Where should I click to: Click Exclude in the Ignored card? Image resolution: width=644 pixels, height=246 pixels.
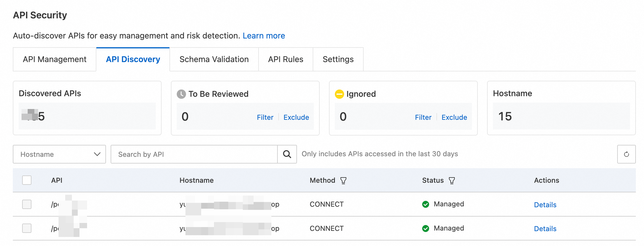coord(454,117)
